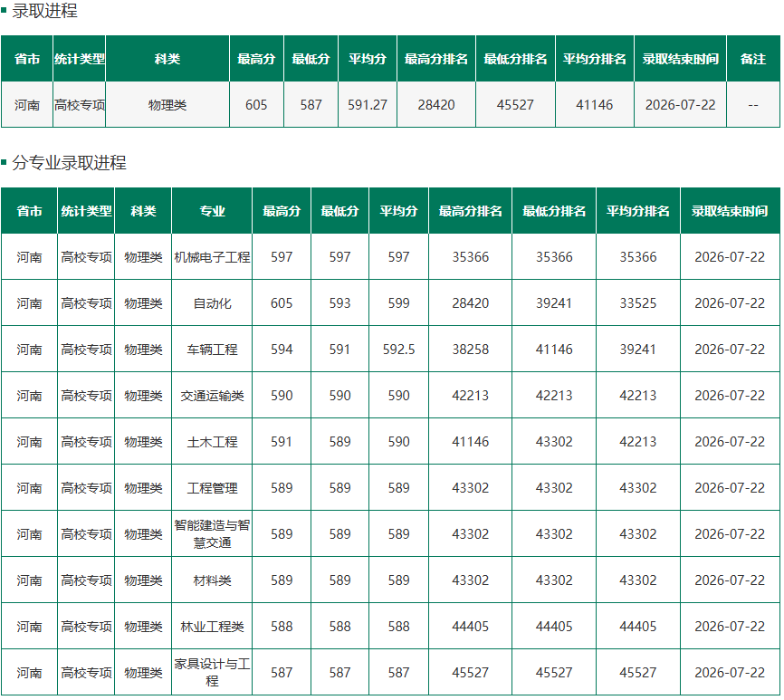
Task: Select the 家具设计与工程 major cell
Action: [212, 673]
